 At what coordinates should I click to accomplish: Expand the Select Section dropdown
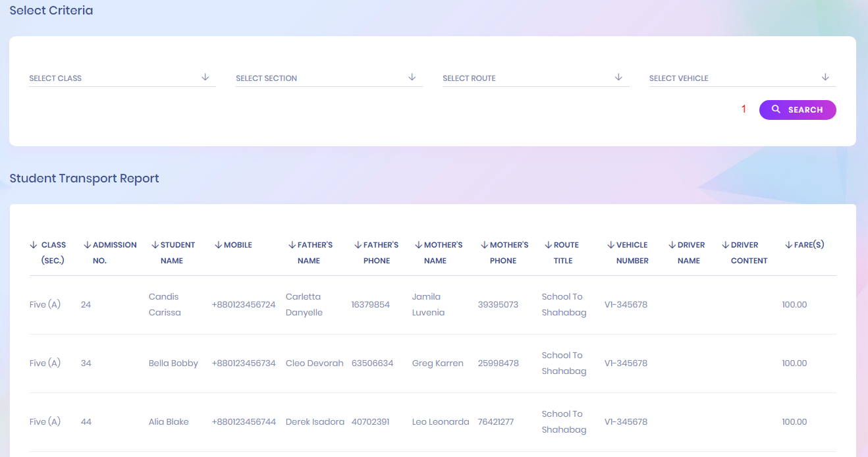point(329,78)
